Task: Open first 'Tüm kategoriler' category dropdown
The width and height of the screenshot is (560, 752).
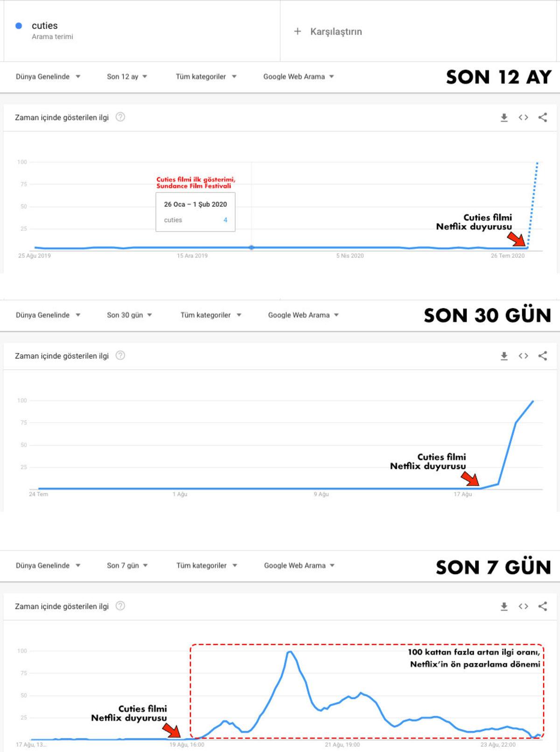Action: click(x=206, y=77)
